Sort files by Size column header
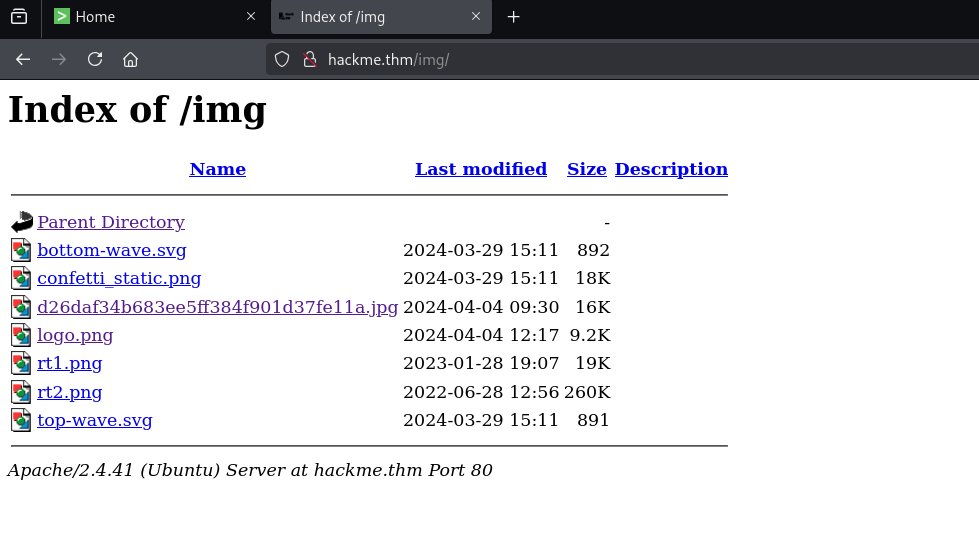 pos(586,169)
